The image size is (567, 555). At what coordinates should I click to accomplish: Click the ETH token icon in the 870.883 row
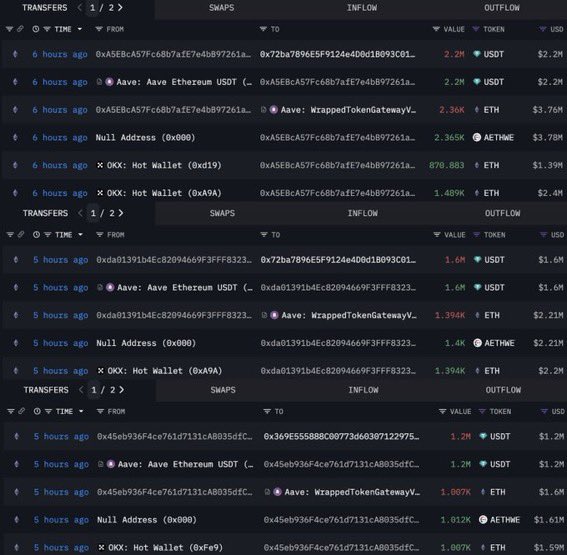(477, 165)
